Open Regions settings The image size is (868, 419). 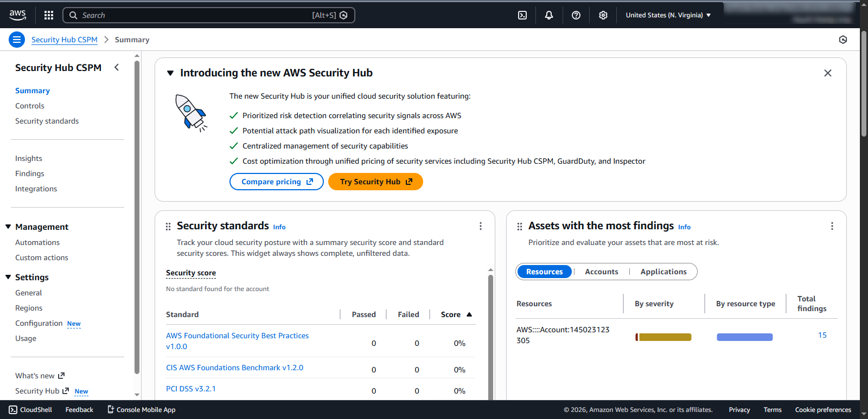click(29, 308)
